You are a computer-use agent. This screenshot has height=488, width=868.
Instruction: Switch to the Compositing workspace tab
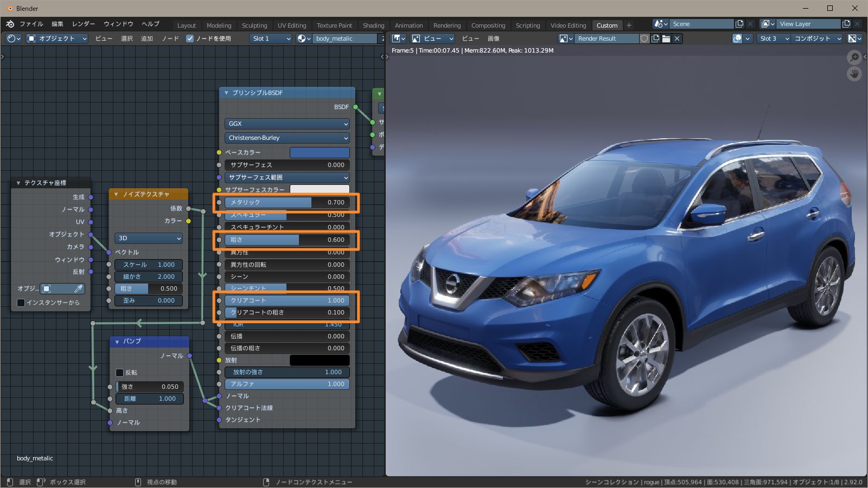(x=488, y=25)
